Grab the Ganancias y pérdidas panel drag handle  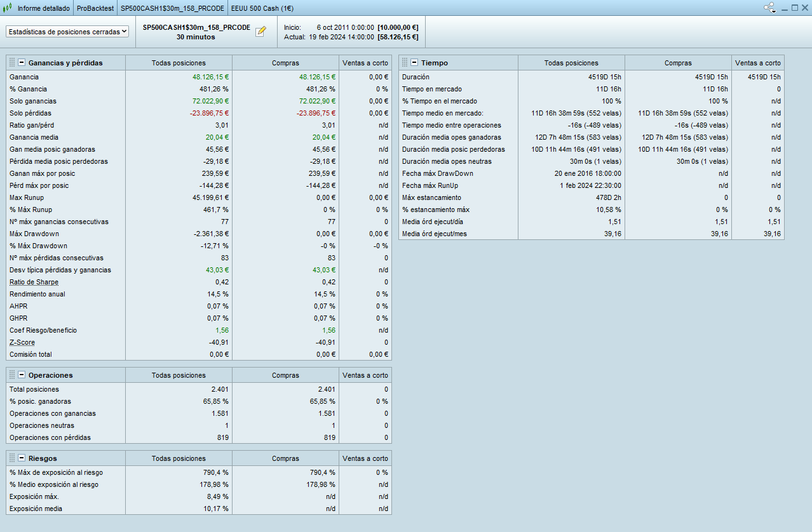(12, 63)
